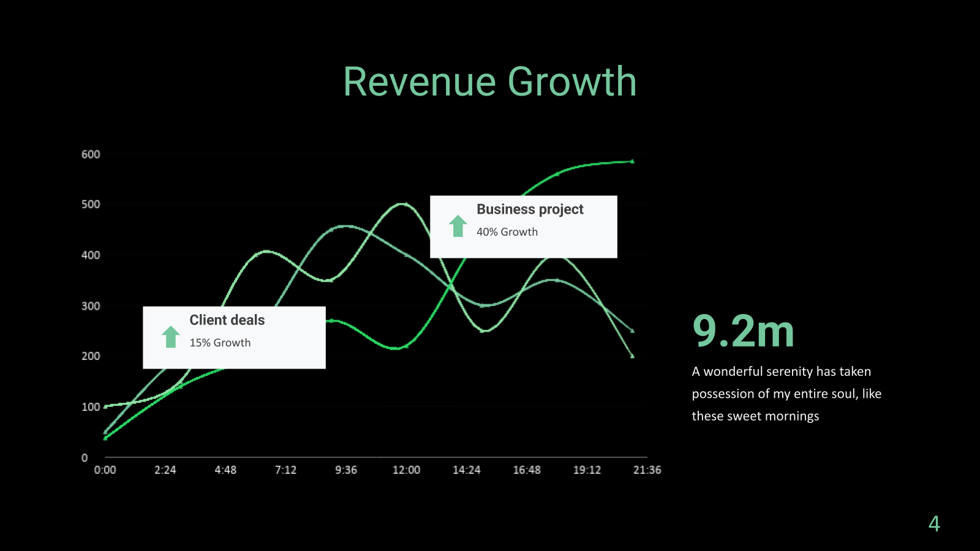The image size is (980, 551).
Task: Select the wonderful serenity paragraph text
Action: pos(786,394)
